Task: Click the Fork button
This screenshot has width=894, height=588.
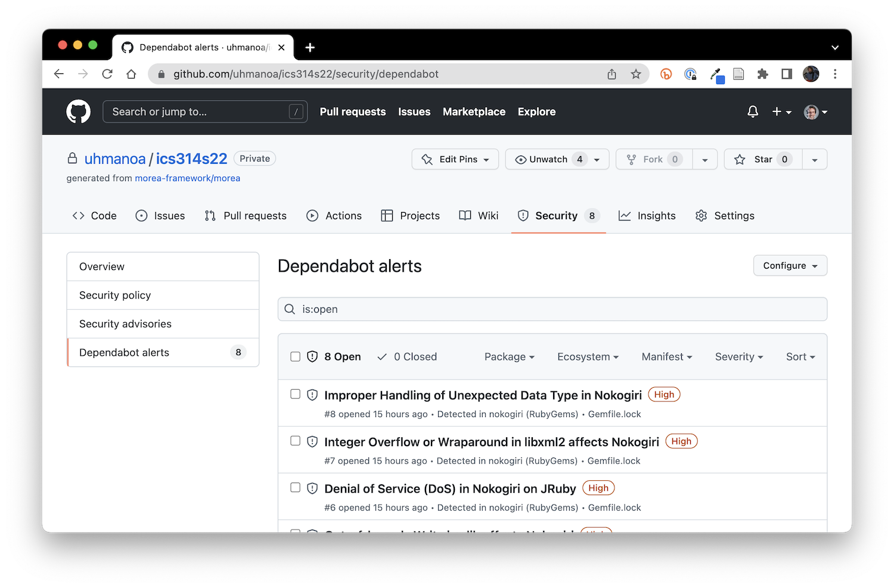Action: coord(654,159)
